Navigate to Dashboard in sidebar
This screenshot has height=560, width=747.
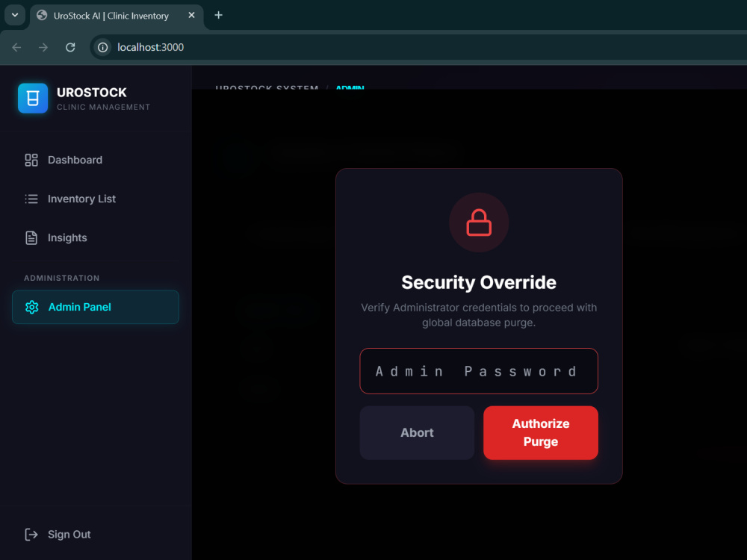click(96, 160)
